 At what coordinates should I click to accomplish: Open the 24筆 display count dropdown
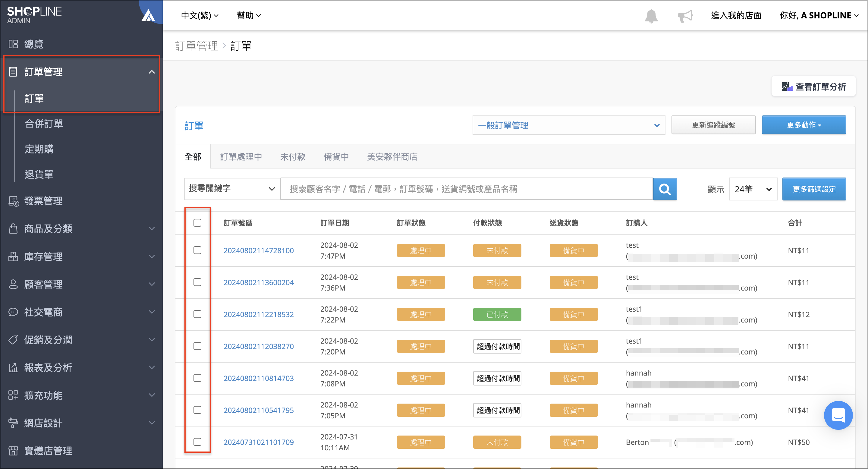(x=753, y=189)
